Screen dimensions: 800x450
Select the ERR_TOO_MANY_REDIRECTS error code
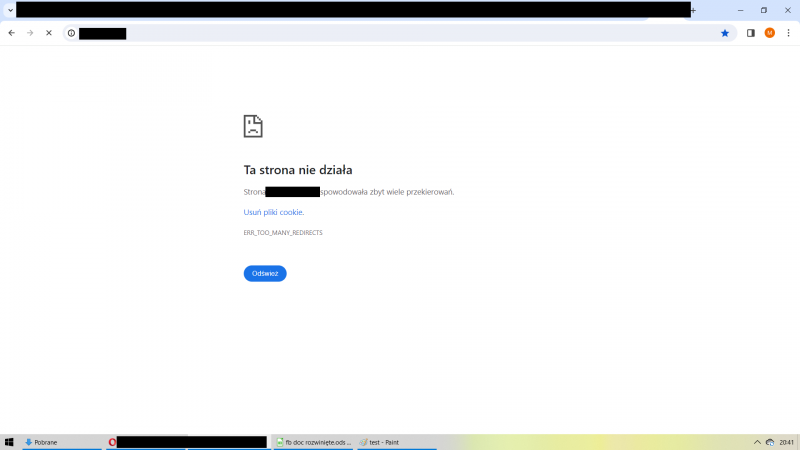coord(283,233)
